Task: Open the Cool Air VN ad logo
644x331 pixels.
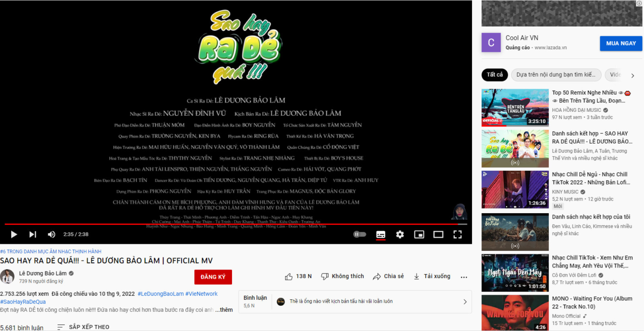Action: click(491, 43)
